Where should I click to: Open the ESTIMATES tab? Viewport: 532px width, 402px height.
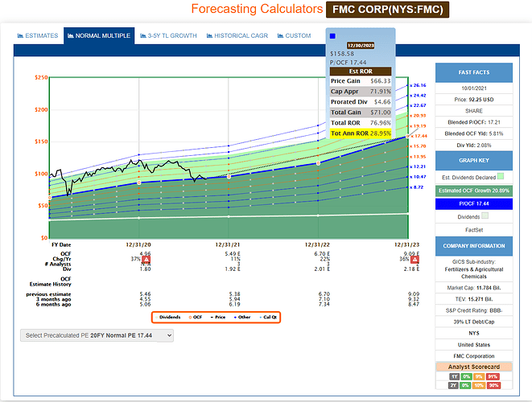click(38, 35)
